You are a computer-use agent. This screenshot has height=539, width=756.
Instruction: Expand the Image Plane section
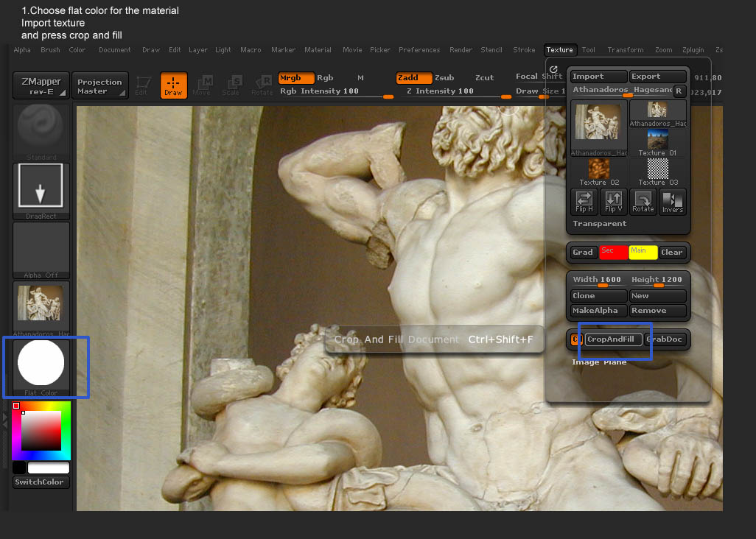pyautogui.click(x=599, y=362)
